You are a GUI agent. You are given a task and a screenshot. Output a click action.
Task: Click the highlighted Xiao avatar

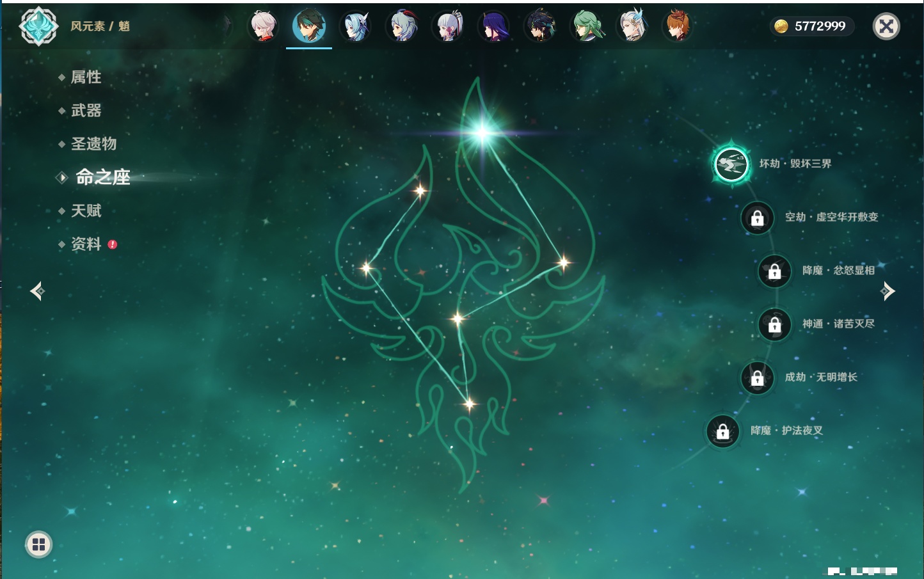pyautogui.click(x=309, y=26)
